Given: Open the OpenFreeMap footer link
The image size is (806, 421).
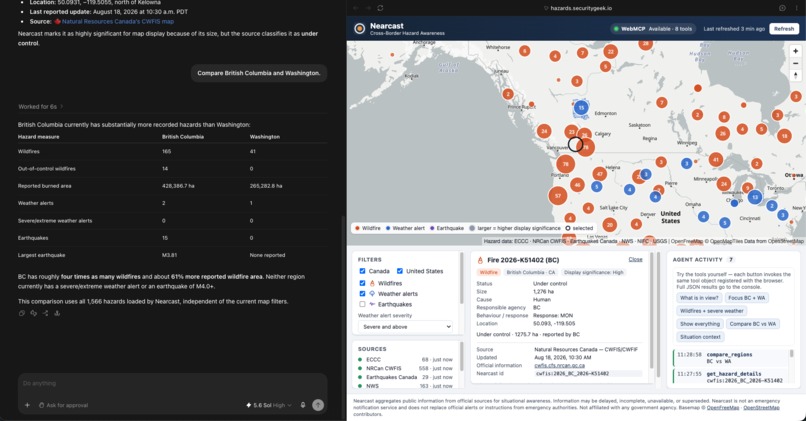Looking at the screenshot, I should click(x=722, y=408).
